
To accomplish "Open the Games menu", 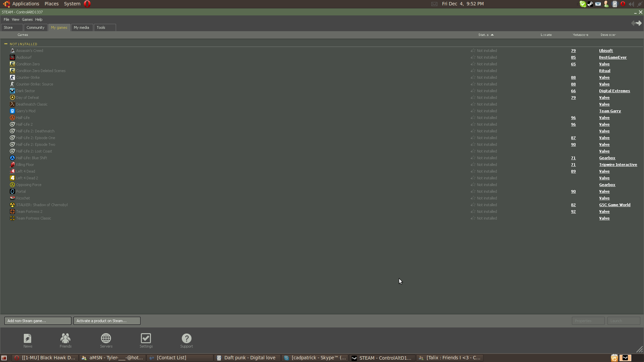I will (27, 19).
